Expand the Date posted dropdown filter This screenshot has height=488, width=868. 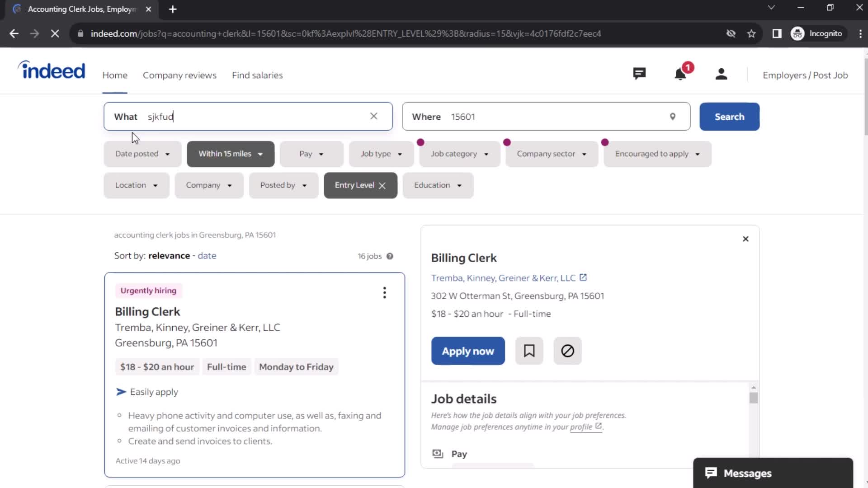(x=142, y=153)
